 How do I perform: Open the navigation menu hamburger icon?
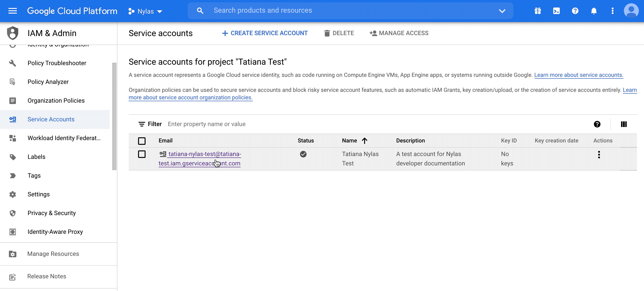[12, 11]
